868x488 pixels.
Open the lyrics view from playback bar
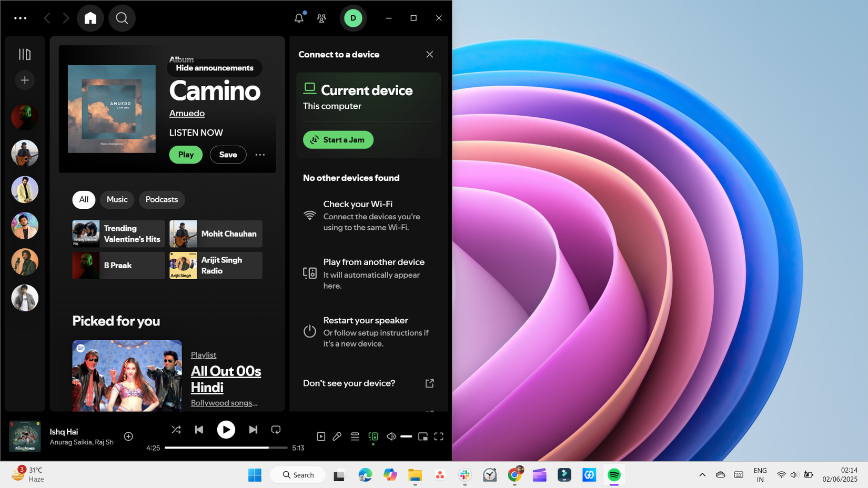coord(337,436)
